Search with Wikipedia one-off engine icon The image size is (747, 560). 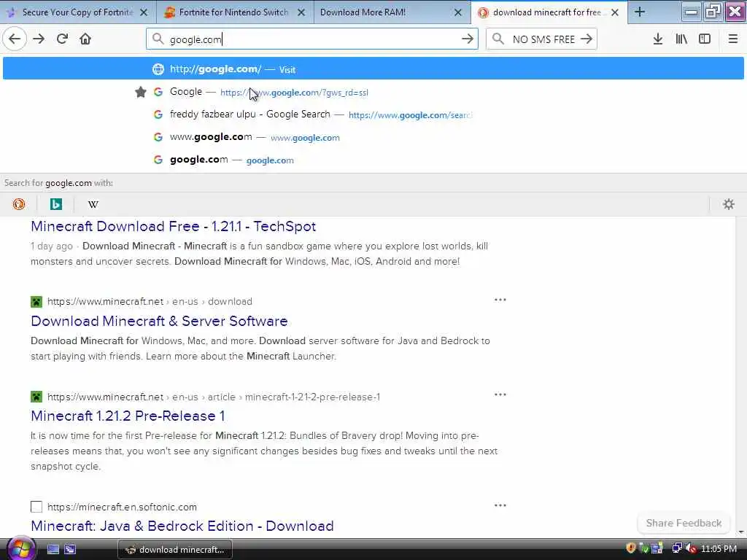pyautogui.click(x=93, y=204)
